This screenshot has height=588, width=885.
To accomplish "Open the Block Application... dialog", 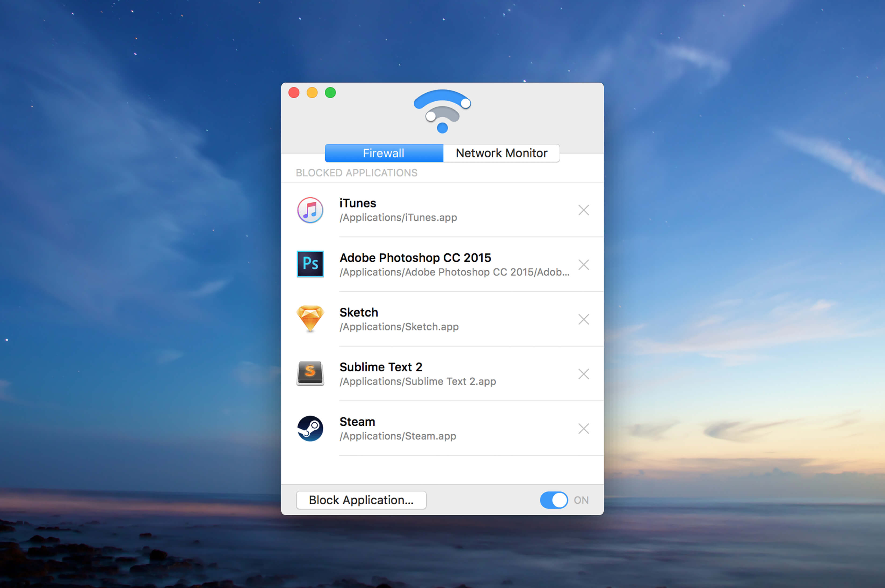I will (x=361, y=500).
